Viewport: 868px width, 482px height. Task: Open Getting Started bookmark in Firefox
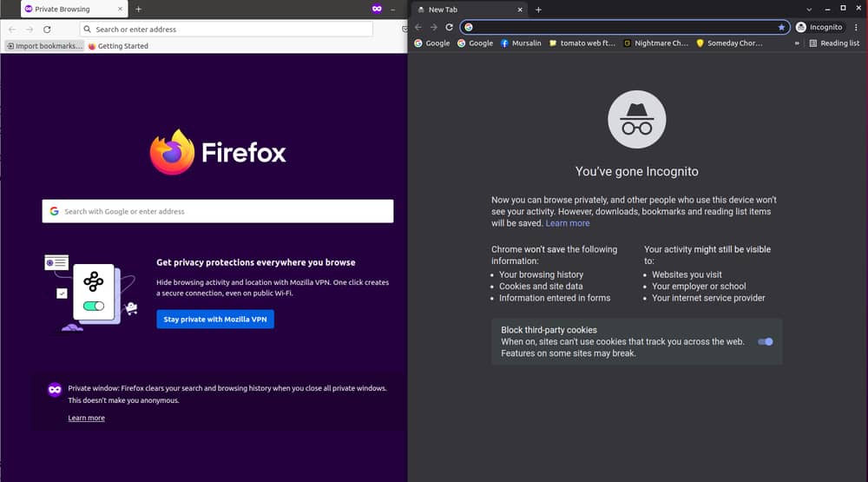(118, 46)
